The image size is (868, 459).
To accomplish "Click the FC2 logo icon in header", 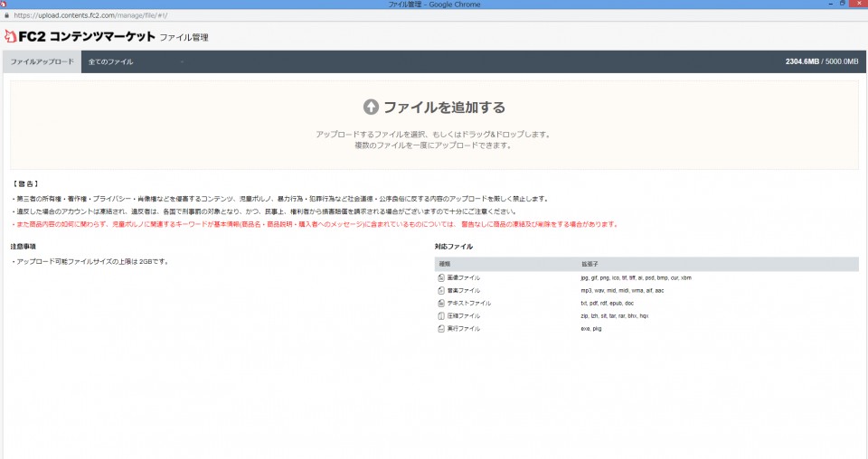I will tap(10, 37).
